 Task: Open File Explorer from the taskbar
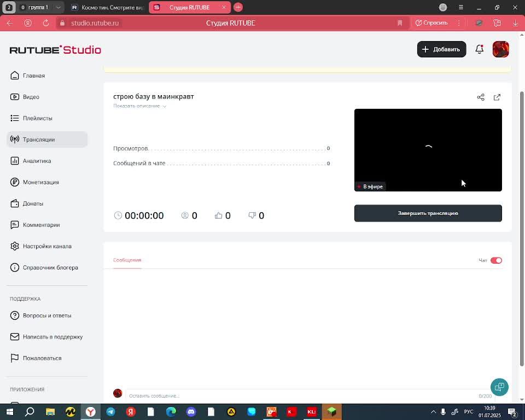[x=50, y=412]
